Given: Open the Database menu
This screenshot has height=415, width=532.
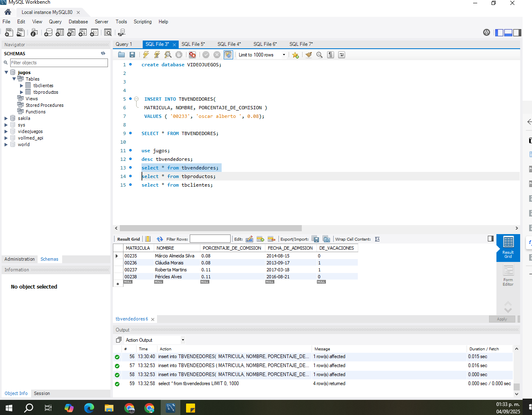Looking at the screenshot, I should point(78,22).
